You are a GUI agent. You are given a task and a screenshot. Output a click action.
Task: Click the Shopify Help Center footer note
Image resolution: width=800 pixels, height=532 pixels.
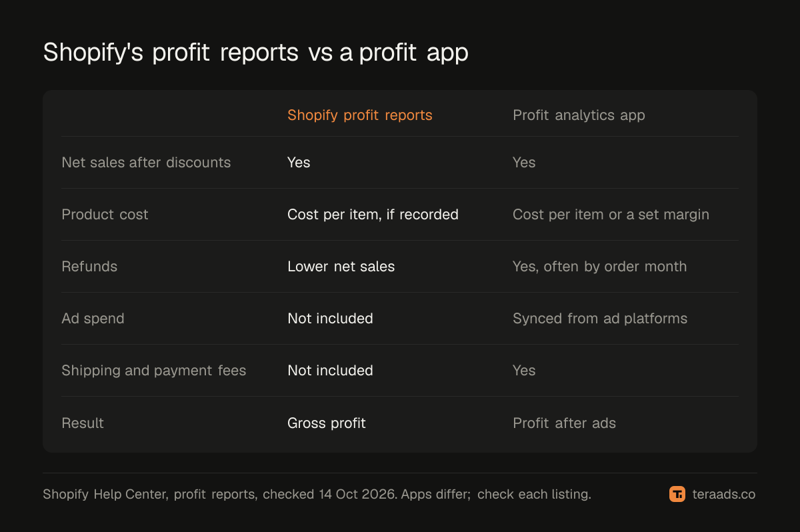317,495
